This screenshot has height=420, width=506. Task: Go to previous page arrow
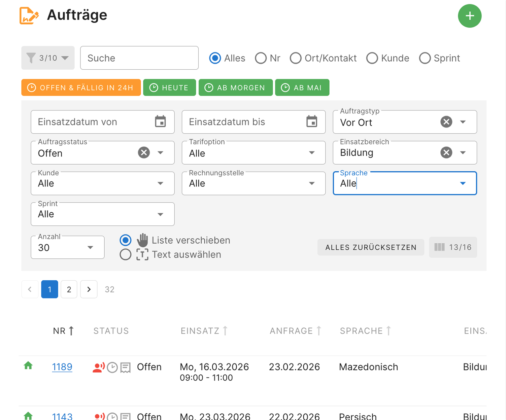point(30,289)
